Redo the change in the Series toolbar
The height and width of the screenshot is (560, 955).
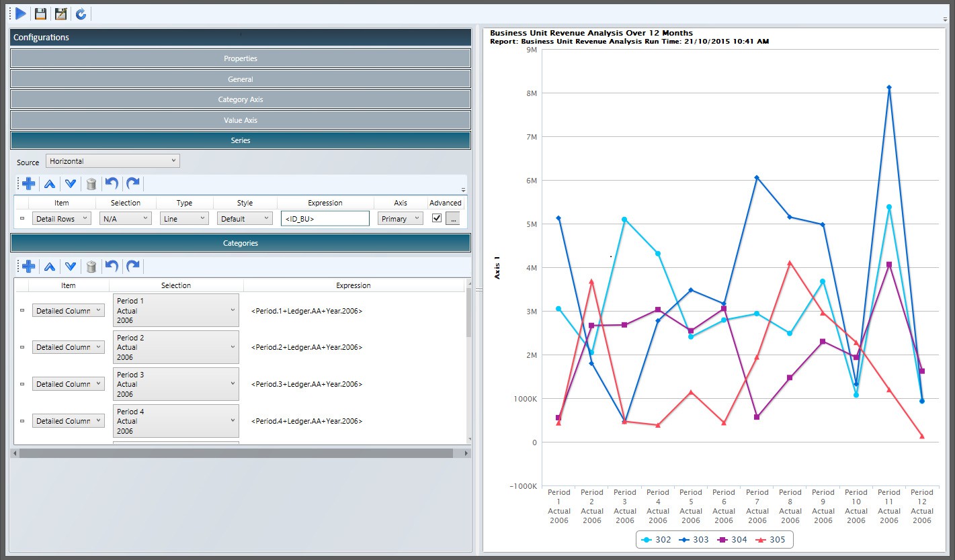coord(133,184)
